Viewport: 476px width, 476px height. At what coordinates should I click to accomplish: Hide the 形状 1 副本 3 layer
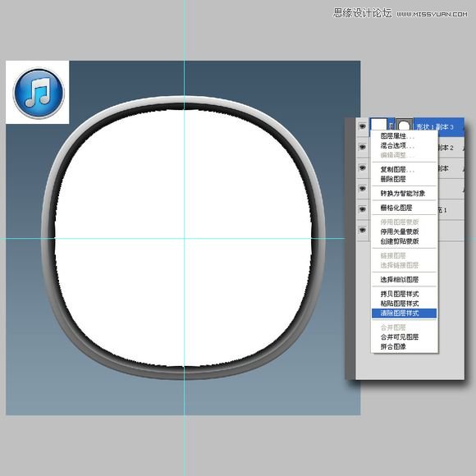point(363,126)
